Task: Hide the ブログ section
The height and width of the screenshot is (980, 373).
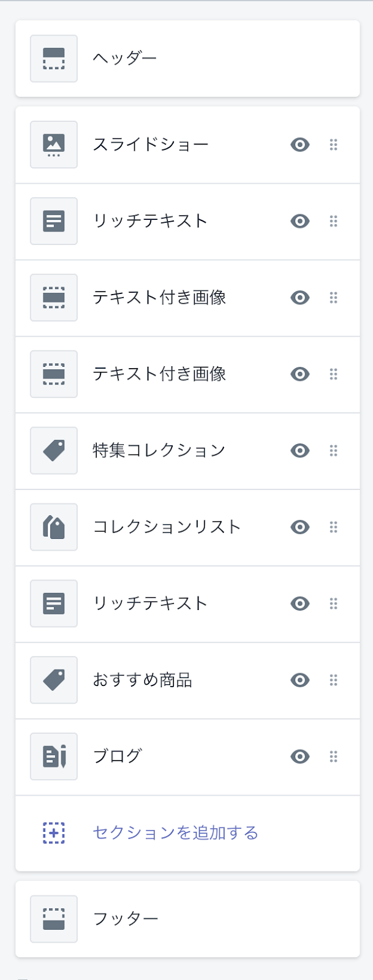Action: tap(300, 756)
